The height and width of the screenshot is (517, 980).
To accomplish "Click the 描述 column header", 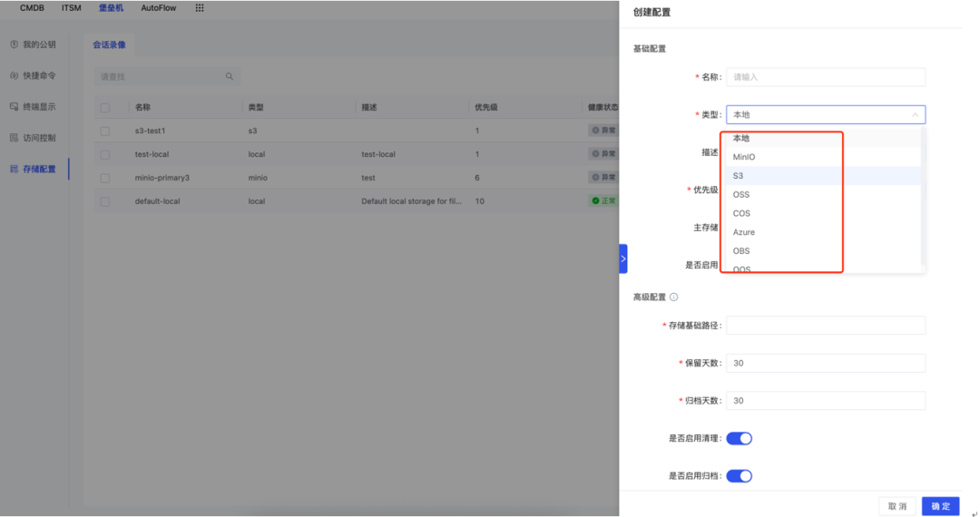I will tap(368, 107).
